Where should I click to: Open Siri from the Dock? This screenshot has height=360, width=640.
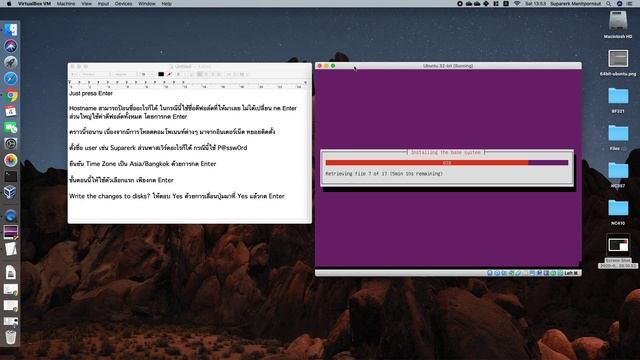click(x=11, y=46)
